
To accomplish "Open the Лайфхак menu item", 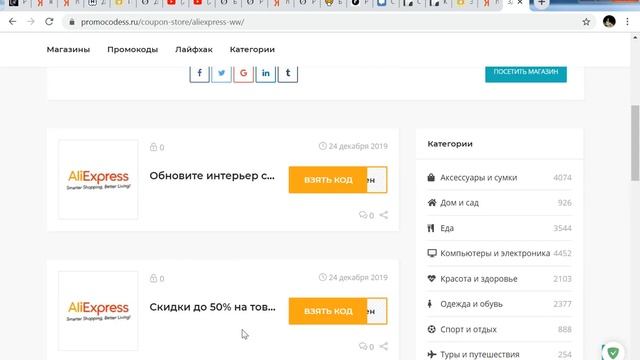I will (x=194, y=49).
